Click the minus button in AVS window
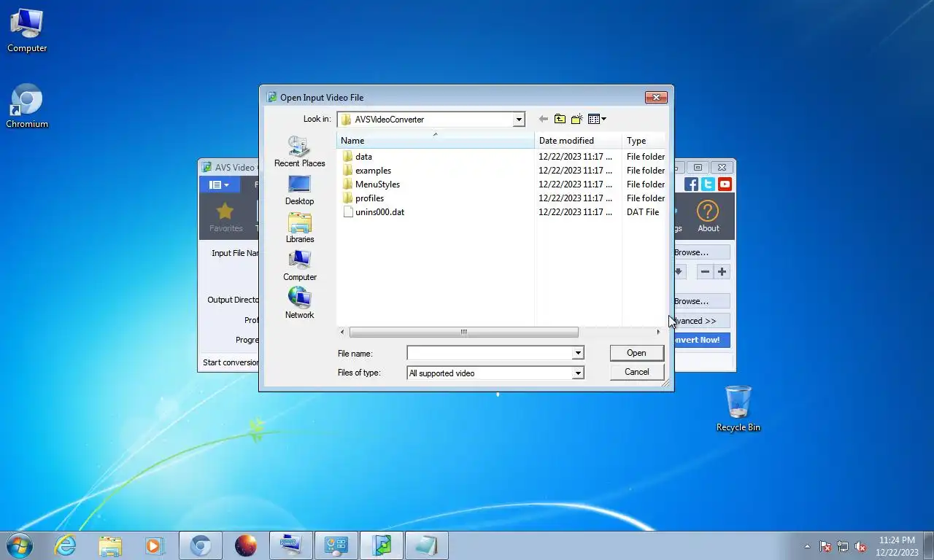The height and width of the screenshot is (560, 934). [704, 272]
